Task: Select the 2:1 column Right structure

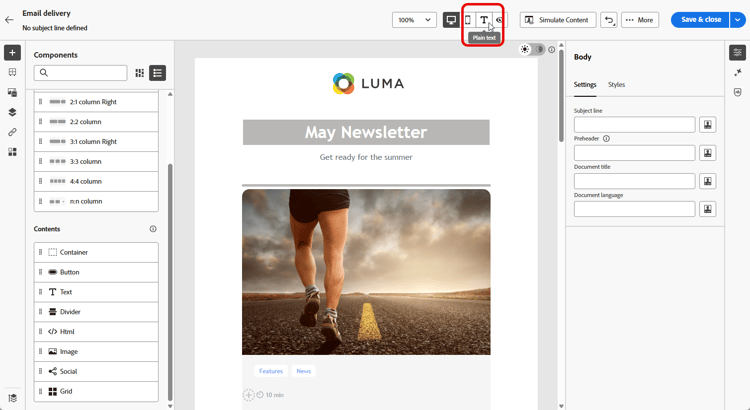Action: click(96, 102)
